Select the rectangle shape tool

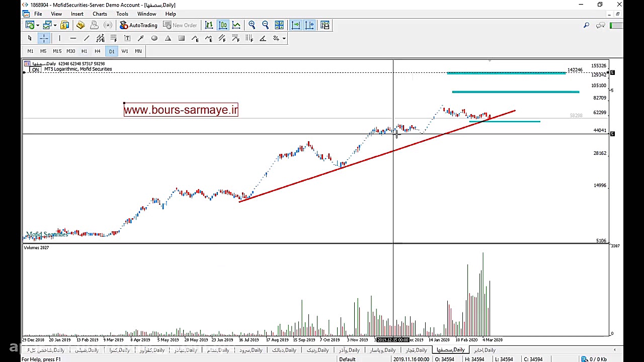[182, 39]
